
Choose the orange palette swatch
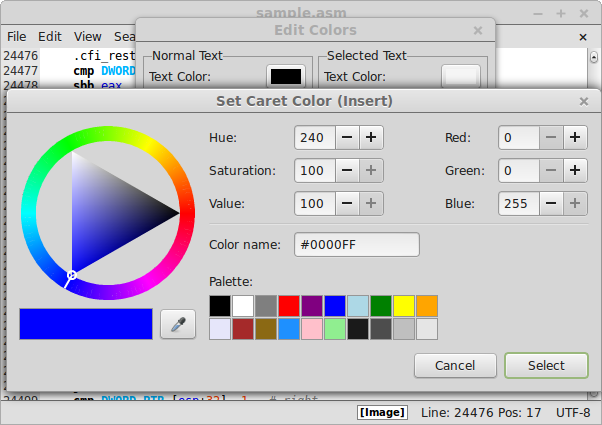pos(427,306)
